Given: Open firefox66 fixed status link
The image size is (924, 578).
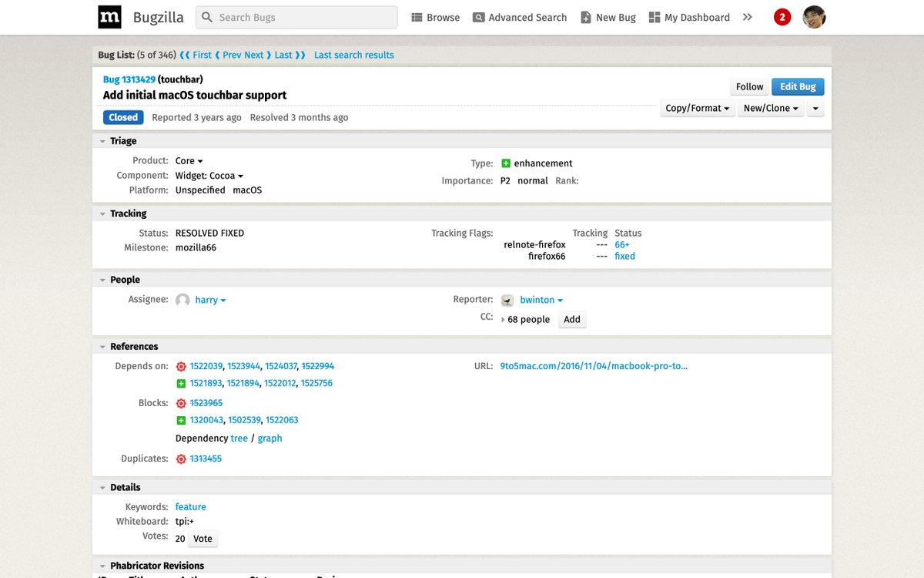Looking at the screenshot, I should coord(624,257).
